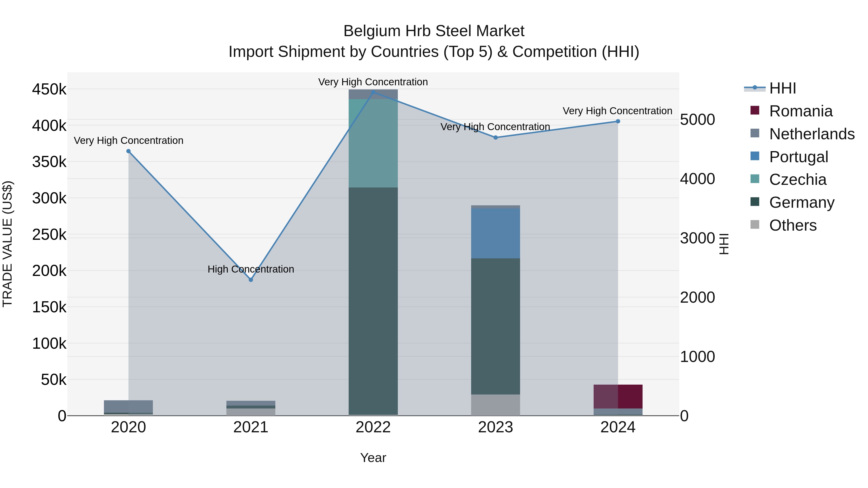Click the 300k left axis tick
The height and width of the screenshot is (488, 868).
(49, 198)
